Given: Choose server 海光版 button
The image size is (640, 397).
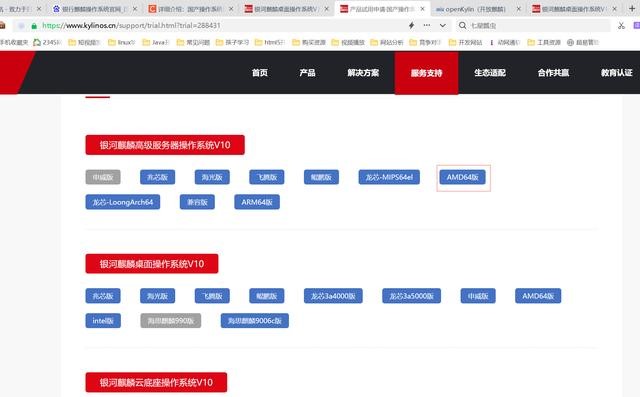Looking at the screenshot, I should click(212, 177).
